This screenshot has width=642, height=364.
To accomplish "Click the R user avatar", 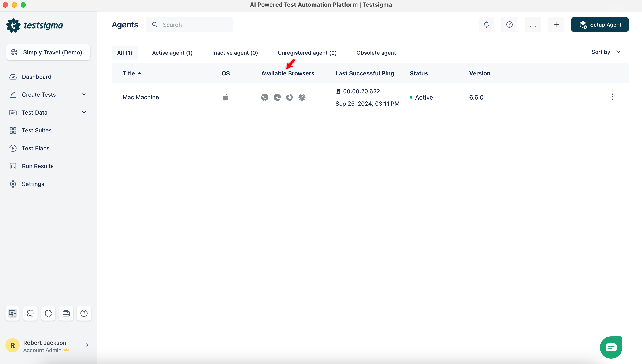I will tap(13, 345).
